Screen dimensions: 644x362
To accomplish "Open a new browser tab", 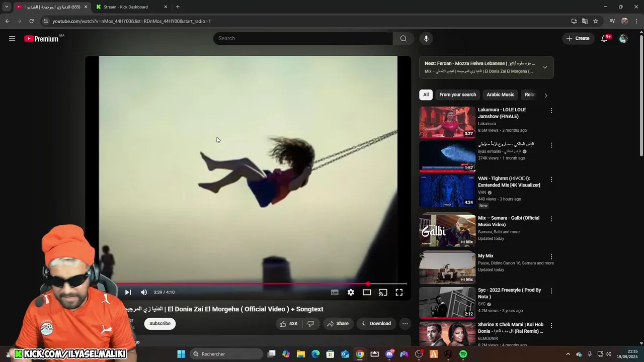I will point(178,7).
